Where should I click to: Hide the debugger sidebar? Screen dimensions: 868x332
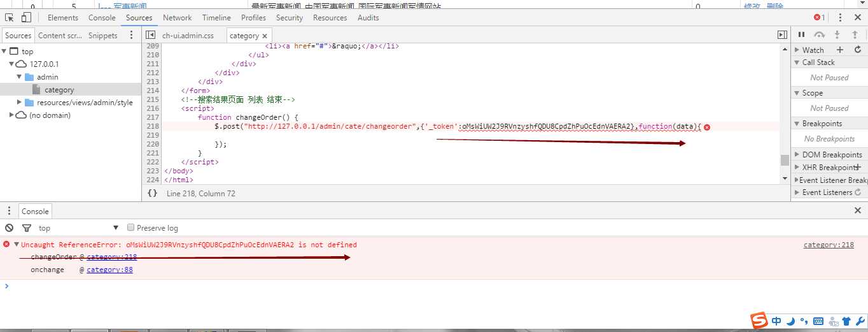click(782, 35)
